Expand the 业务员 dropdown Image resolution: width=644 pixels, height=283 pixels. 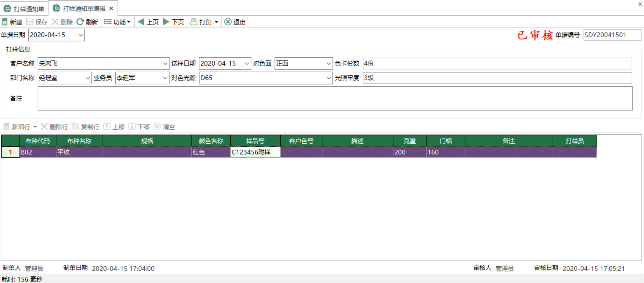[x=165, y=78]
